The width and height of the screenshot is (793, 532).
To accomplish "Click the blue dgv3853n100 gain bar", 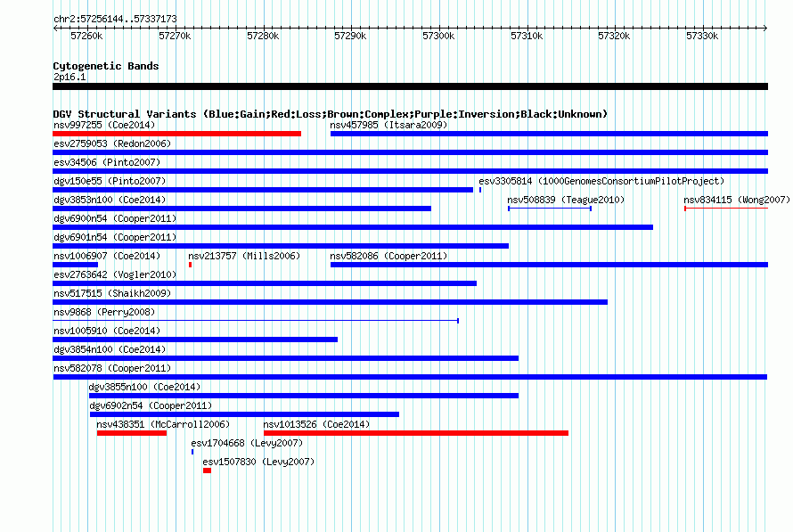I will pos(241,209).
